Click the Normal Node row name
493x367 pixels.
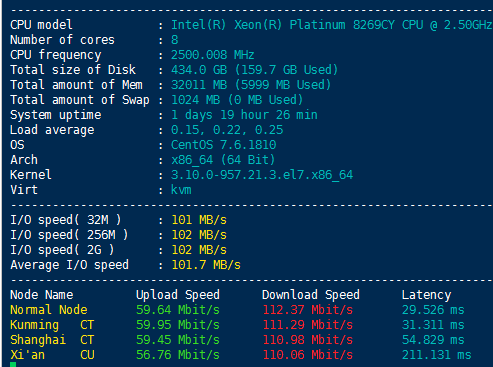pos(49,310)
